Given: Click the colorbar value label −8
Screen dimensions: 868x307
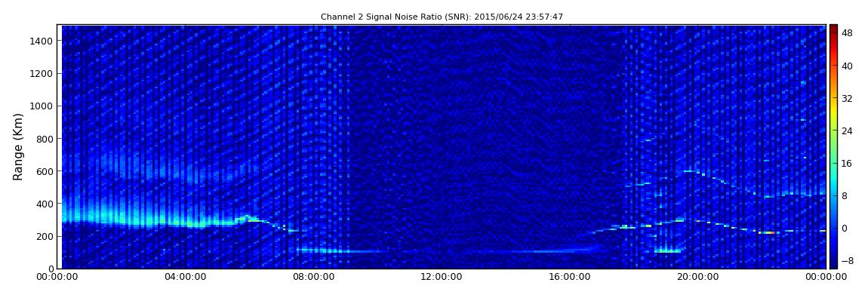Looking at the screenshot, I should [847, 260].
